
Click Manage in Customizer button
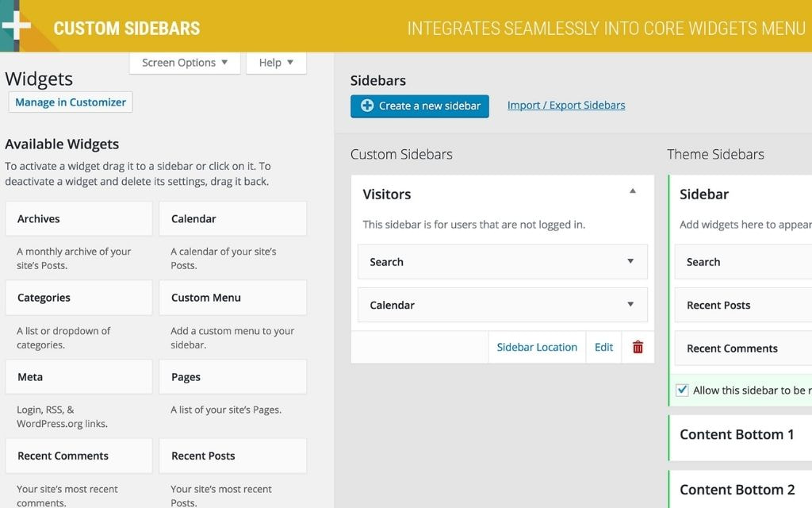coord(71,102)
